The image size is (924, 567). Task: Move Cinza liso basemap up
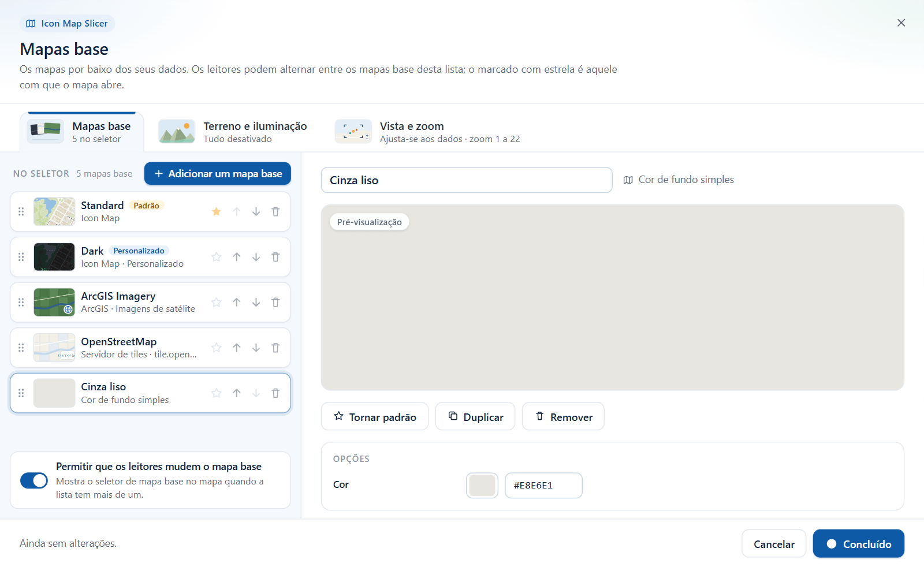coord(237,393)
